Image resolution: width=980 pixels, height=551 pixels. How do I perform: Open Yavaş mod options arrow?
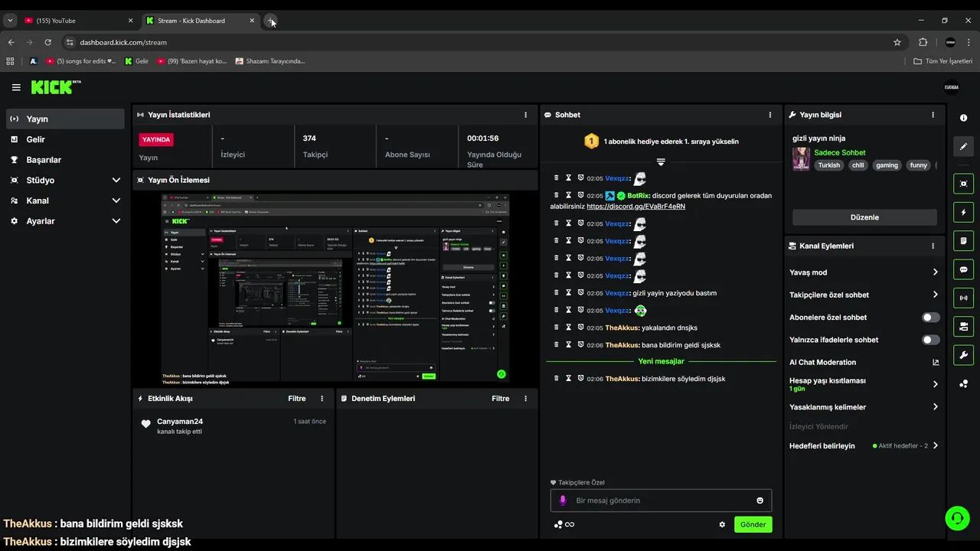(935, 272)
